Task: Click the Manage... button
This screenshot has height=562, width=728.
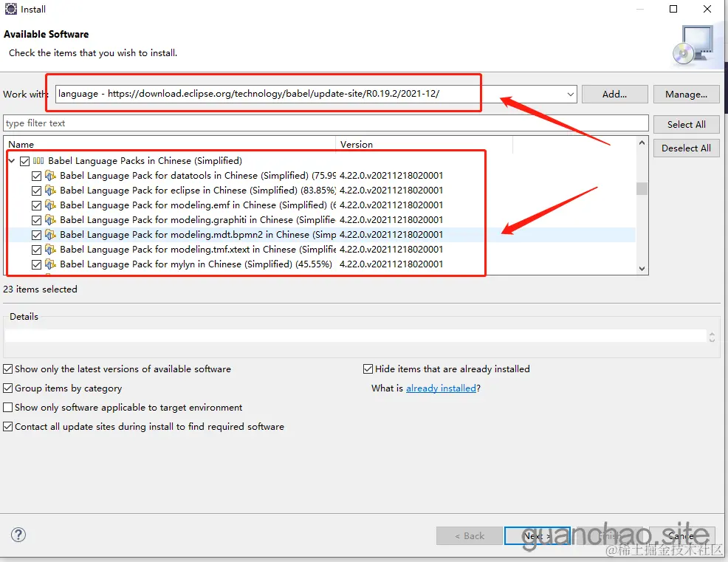Action: tap(686, 95)
